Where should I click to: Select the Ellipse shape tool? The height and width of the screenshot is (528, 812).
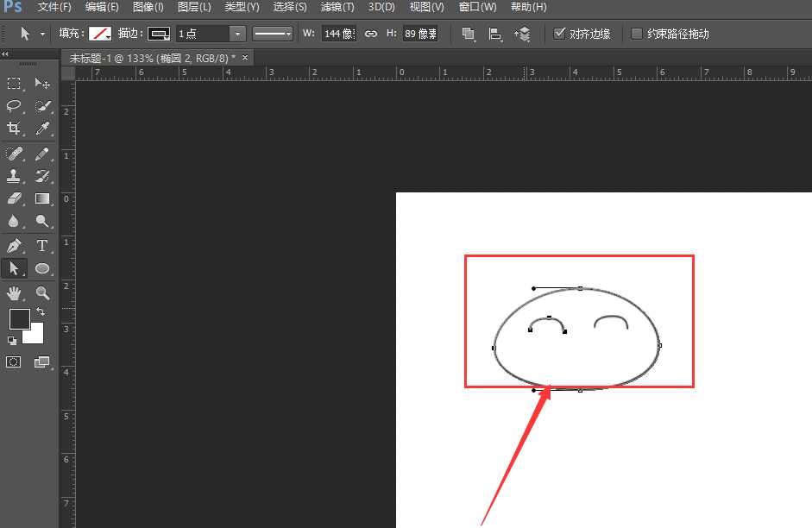coord(42,269)
